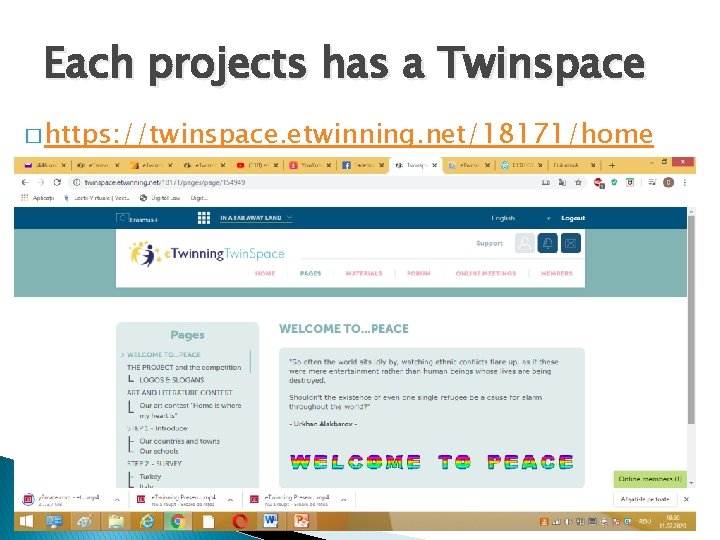The width and height of the screenshot is (720, 540).
Task: Expand options for second eTwinning Presen mp4 download
Action: (231, 500)
